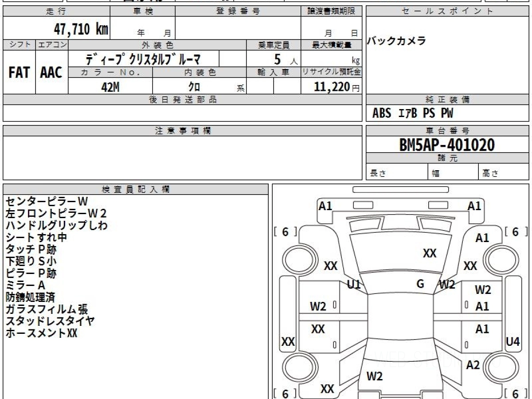Image resolution: width=532 pixels, height=399 pixels.
Task: Click the 幅 dimension field
Action: pos(453,172)
